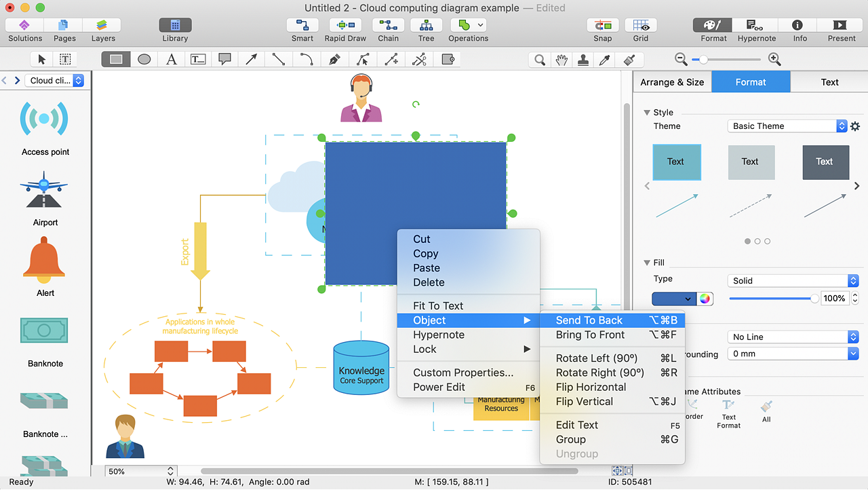This screenshot has height=490, width=868.
Task: Pick the Text tool in toolbar
Action: [x=172, y=60]
